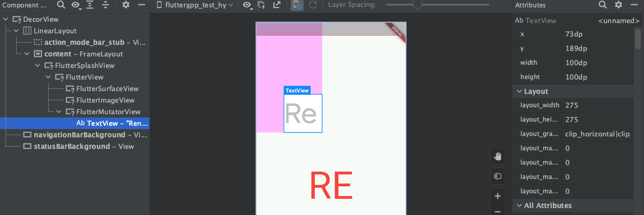Open the Component Tree view filter eye menu
Viewport: 644px width, 215px height.
click(x=76, y=5)
